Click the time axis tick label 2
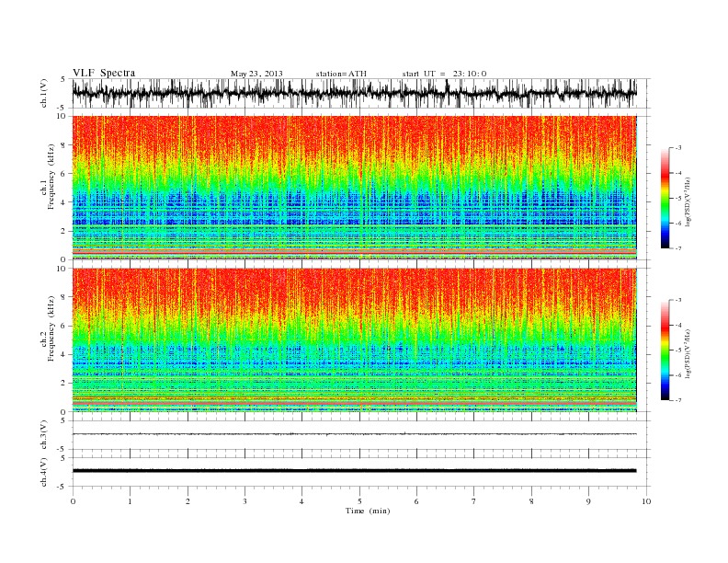 tap(188, 501)
